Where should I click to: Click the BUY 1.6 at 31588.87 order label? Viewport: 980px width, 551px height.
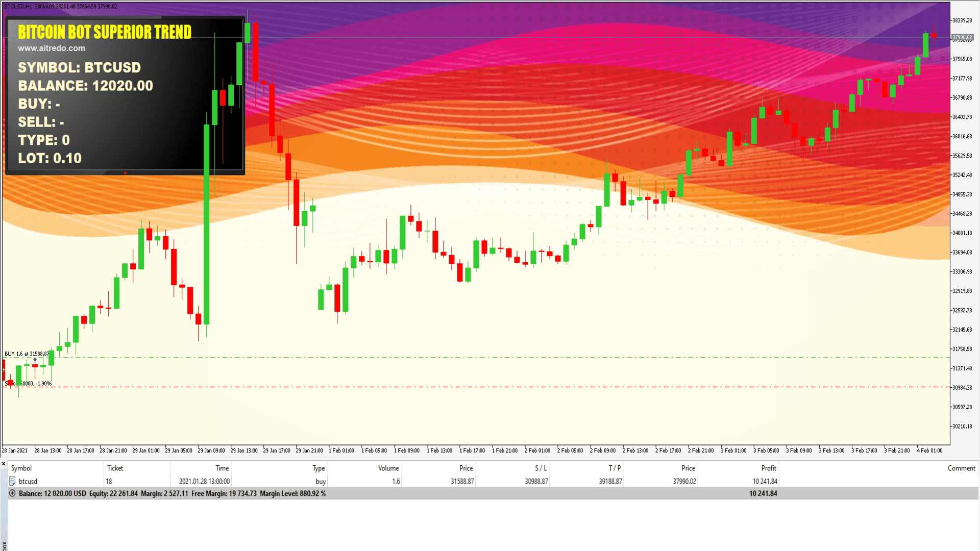27,354
